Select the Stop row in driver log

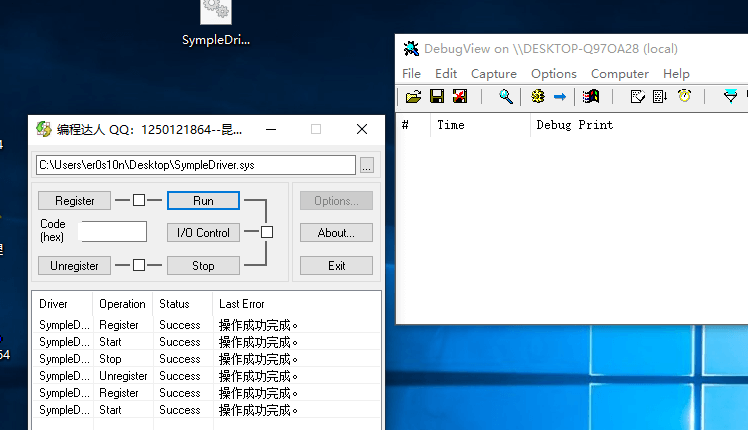[207, 359]
